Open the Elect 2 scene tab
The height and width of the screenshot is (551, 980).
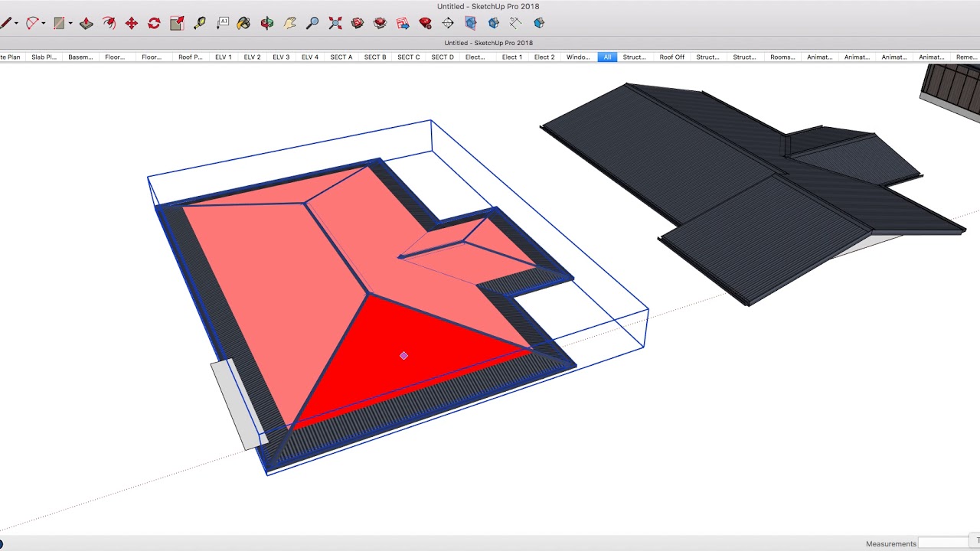pyautogui.click(x=544, y=57)
